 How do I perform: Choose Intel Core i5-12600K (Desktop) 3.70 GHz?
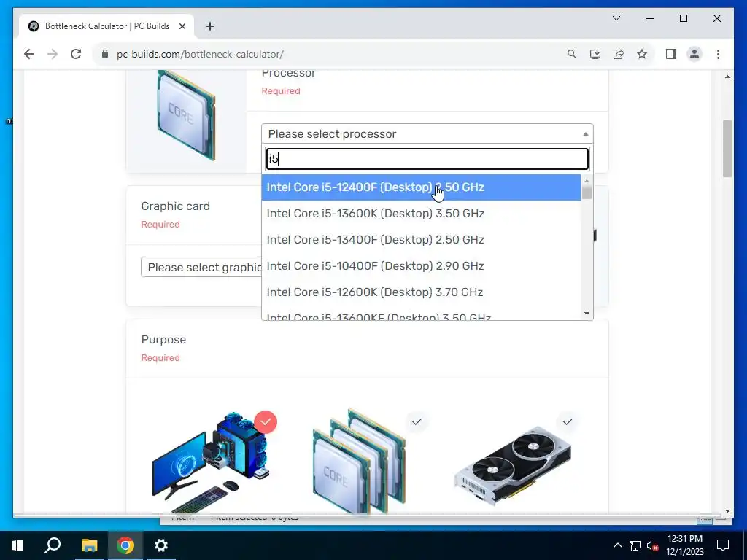[421, 292]
